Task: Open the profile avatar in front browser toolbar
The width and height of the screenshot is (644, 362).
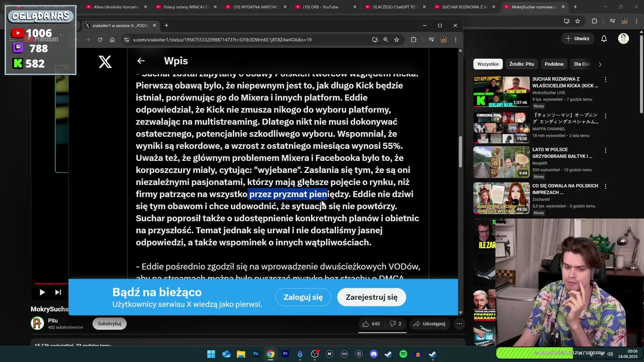Action: pos(444,40)
